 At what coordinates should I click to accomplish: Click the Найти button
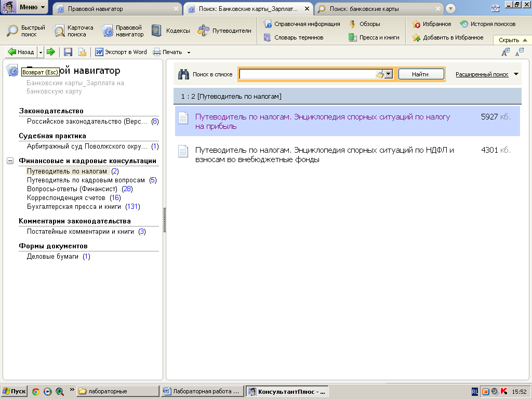click(421, 74)
